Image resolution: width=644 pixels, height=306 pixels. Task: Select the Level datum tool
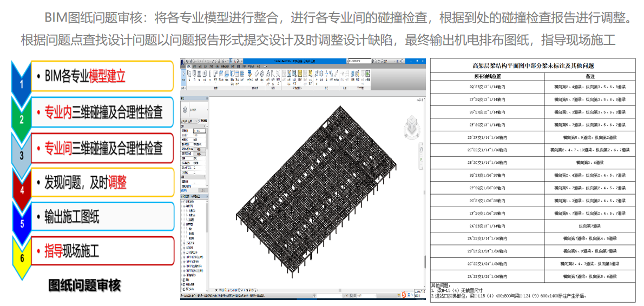point(343,76)
